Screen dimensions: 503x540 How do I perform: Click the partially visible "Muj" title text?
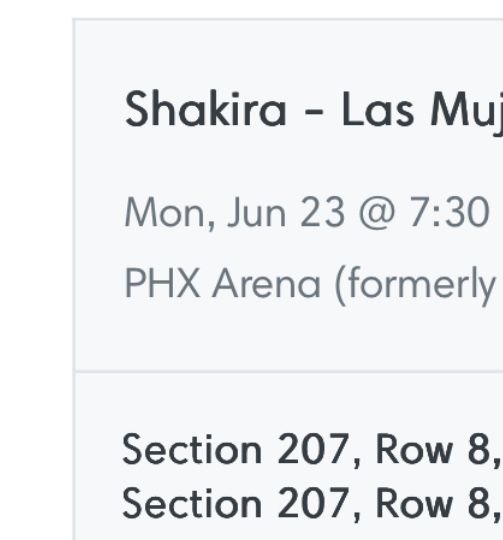(x=467, y=114)
